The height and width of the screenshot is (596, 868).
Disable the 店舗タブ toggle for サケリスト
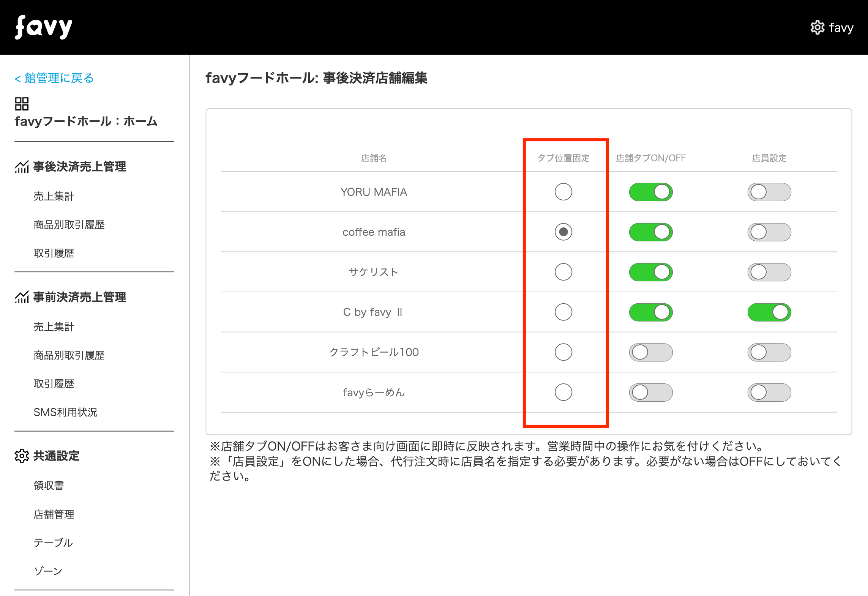pyautogui.click(x=651, y=272)
